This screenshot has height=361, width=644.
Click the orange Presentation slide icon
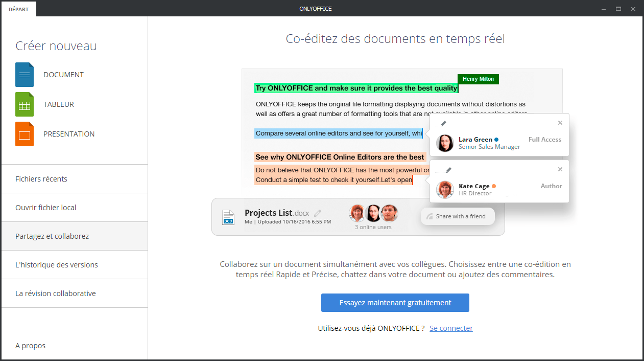[x=25, y=134]
